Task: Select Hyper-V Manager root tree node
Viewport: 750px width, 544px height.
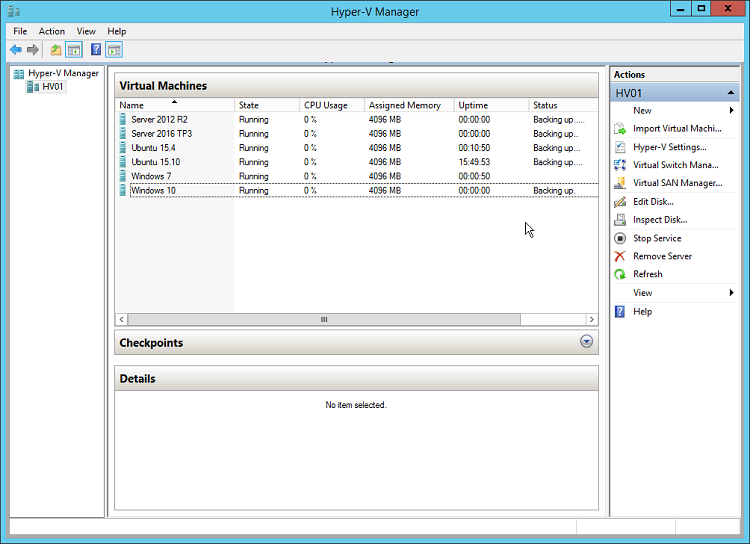Action: (x=63, y=73)
